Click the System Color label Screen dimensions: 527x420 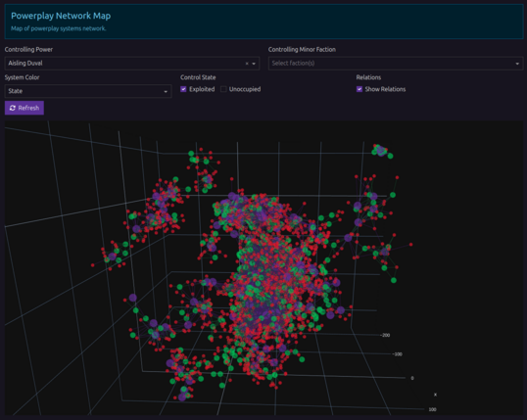pos(22,77)
